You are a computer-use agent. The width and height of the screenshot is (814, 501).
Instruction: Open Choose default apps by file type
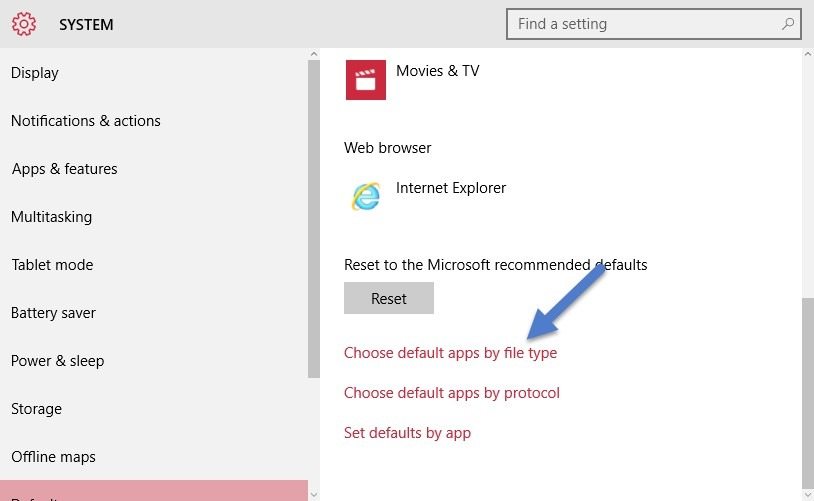451,353
